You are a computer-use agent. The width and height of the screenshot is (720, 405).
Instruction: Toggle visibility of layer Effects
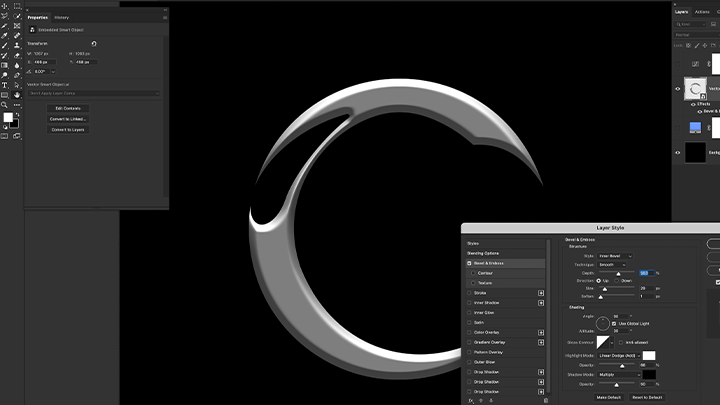pyautogui.click(x=693, y=105)
